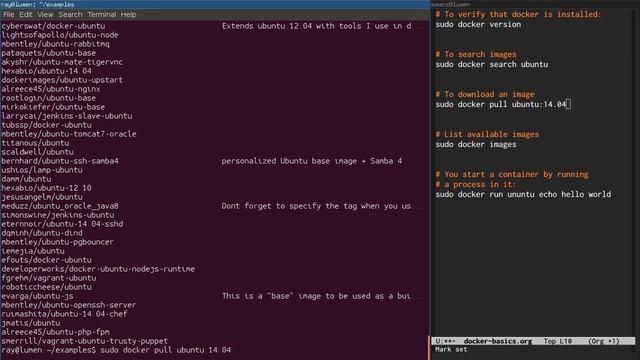The image size is (640, 360).
Task: Click the larrycai/jenkins-slave-ubuntu row
Action: click(67, 116)
